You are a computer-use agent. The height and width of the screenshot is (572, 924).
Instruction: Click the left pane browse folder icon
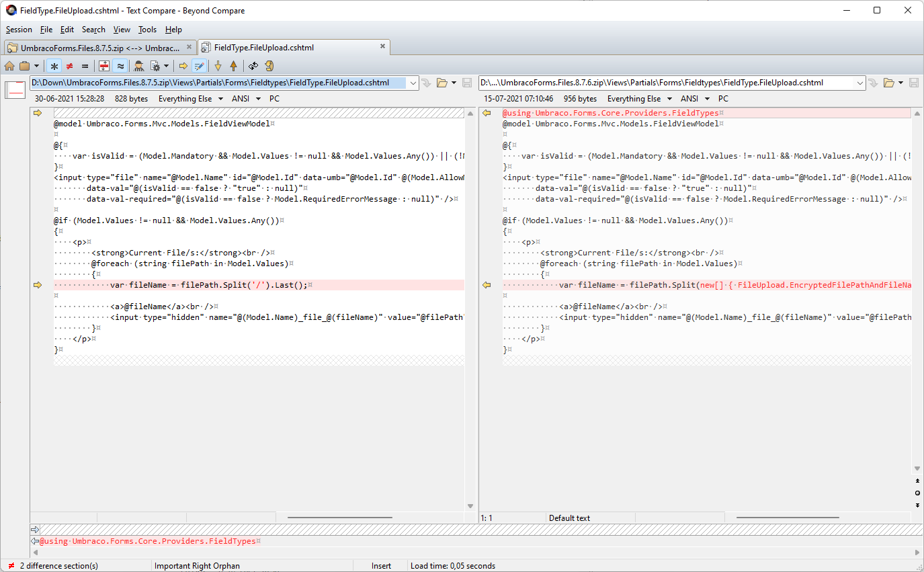click(442, 83)
